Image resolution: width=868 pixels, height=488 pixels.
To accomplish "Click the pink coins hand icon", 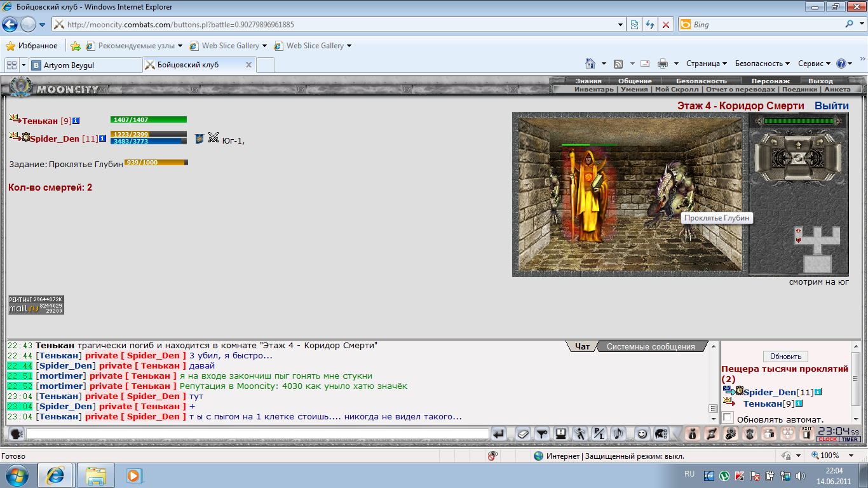I will [731, 434].
